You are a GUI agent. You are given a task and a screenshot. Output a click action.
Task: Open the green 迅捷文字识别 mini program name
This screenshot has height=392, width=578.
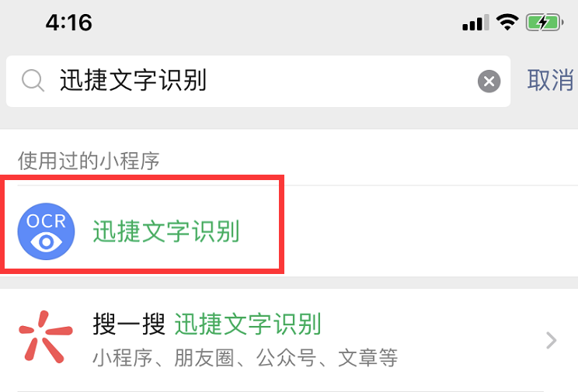(166, 231)
